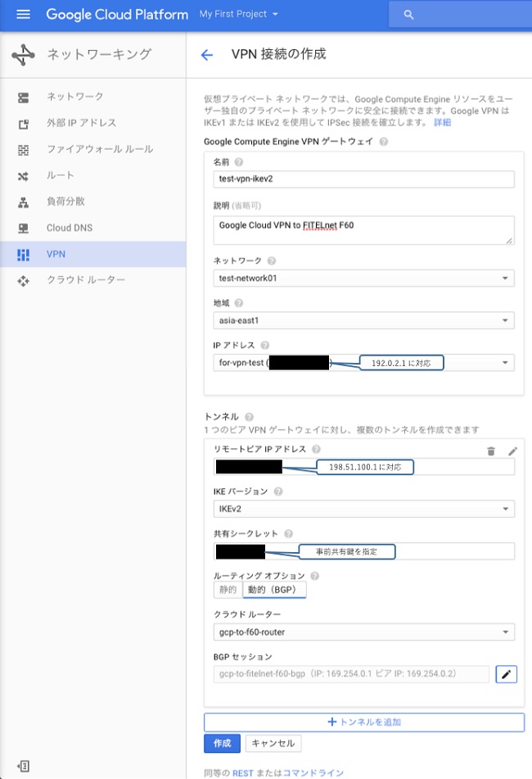Open My First Project selector
532x779 pixels.
pyautogui.click(x=239, y=15)
